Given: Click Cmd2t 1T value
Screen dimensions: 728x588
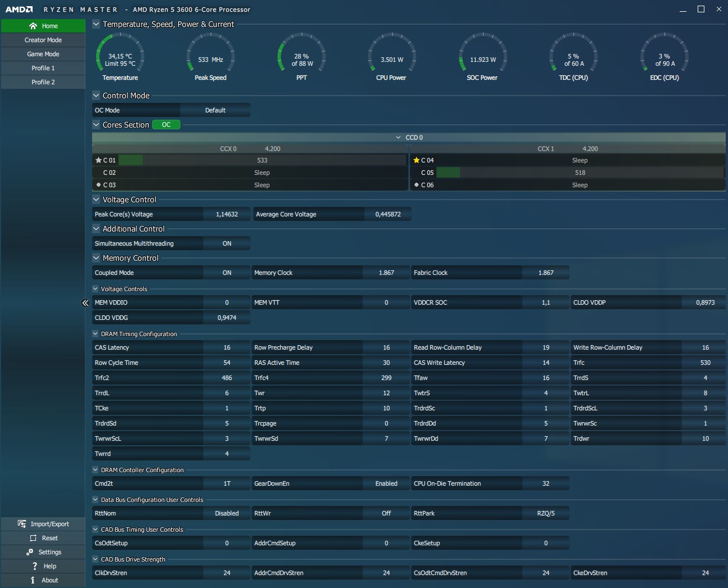Looking at the screenshot, I should [x=227, y=483].
